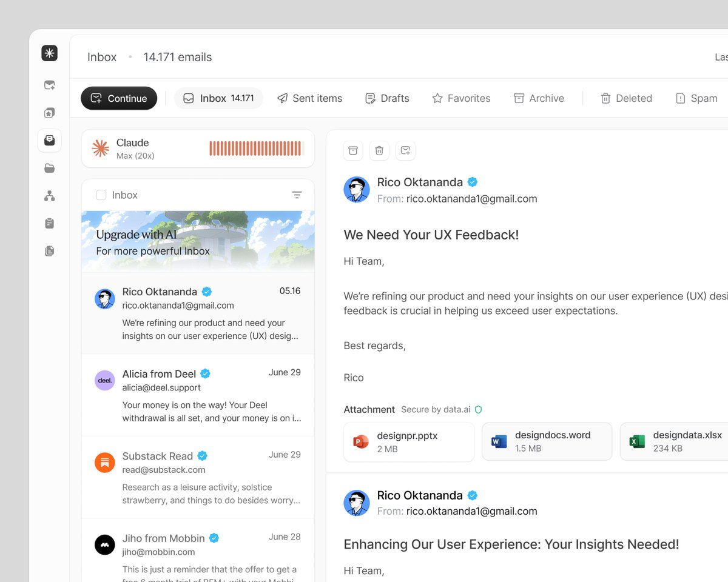728x582 pixels.
Task: Open the folder icon in sidebar
Action: 50,168
